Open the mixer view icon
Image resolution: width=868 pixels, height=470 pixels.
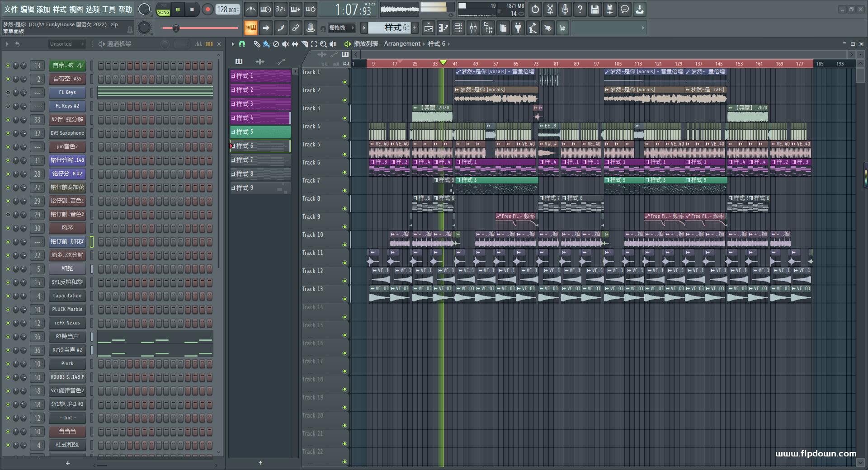[473, 28]
